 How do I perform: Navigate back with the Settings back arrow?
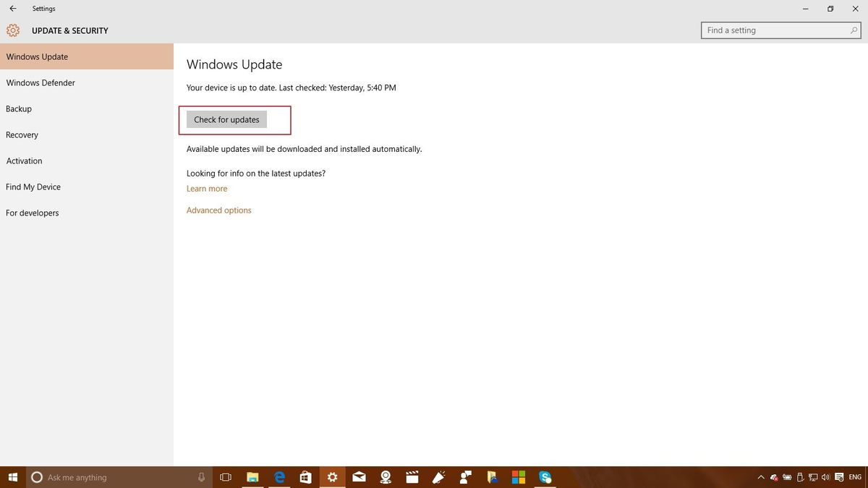12,8
